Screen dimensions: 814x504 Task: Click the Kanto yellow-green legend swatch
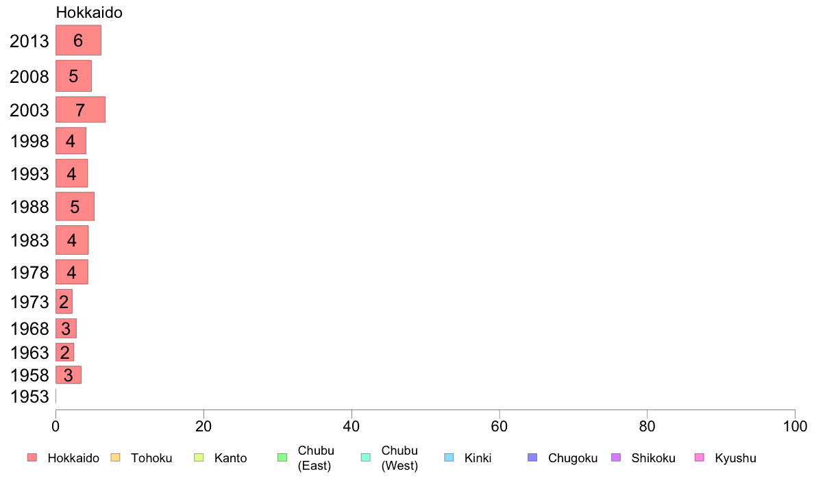click(199, 457)
